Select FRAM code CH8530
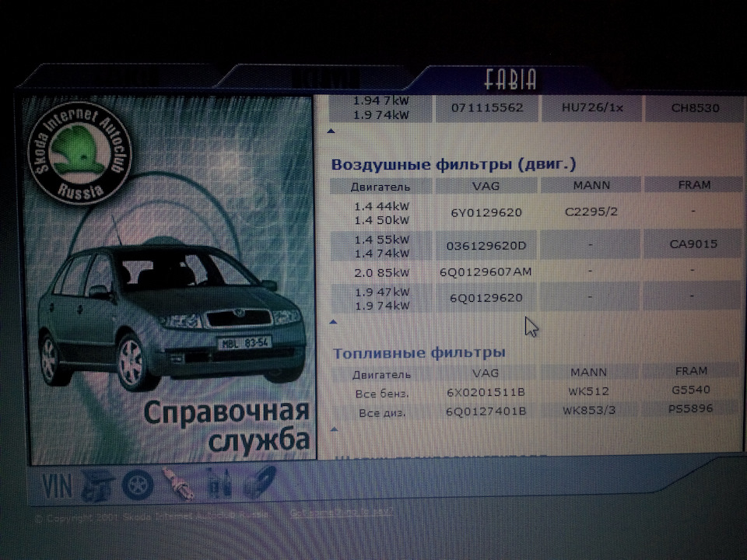This screenshot has height=560, width=747. 695,108
